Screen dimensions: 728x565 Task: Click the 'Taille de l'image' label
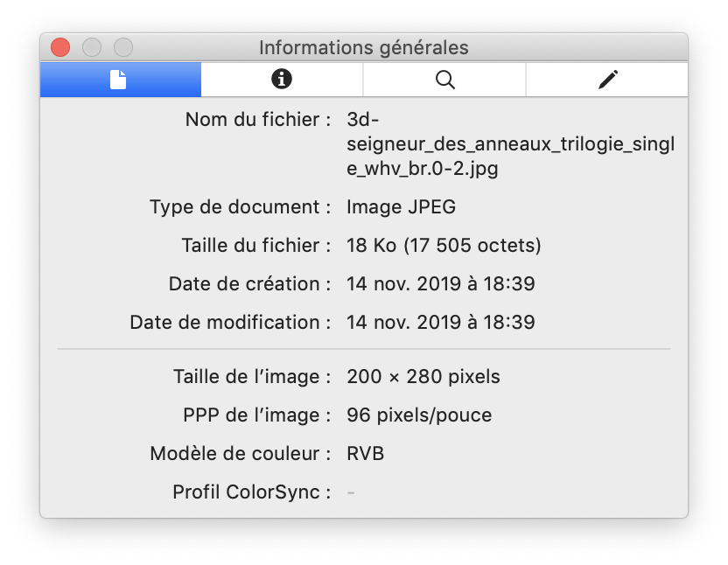point(252,377)
